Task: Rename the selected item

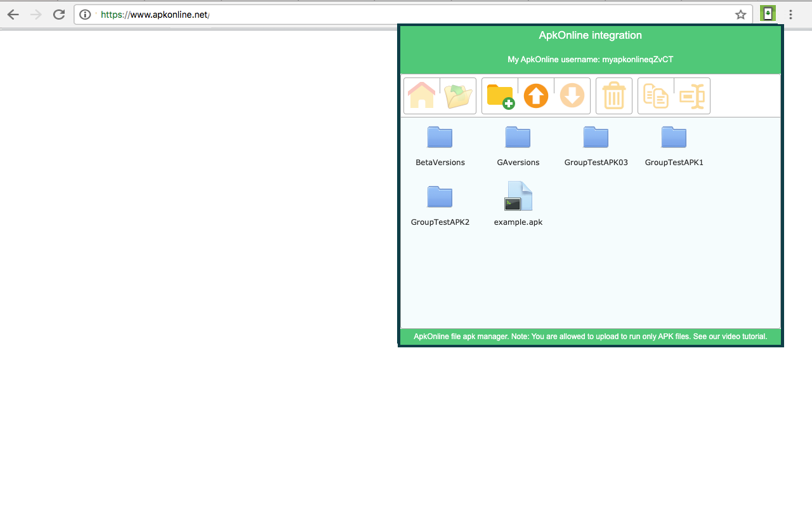Action: click(691, 95)
